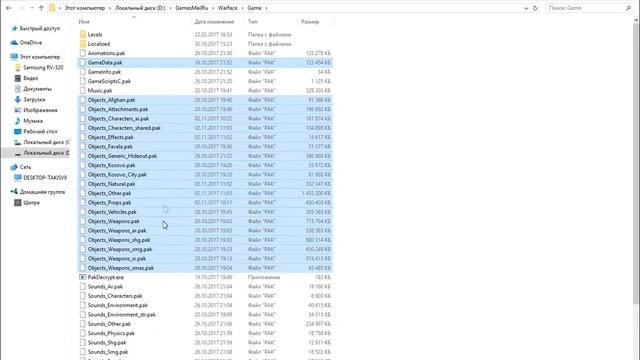
Task: Sort files by Дата изменения column
Action: click(x=214, y=22)
